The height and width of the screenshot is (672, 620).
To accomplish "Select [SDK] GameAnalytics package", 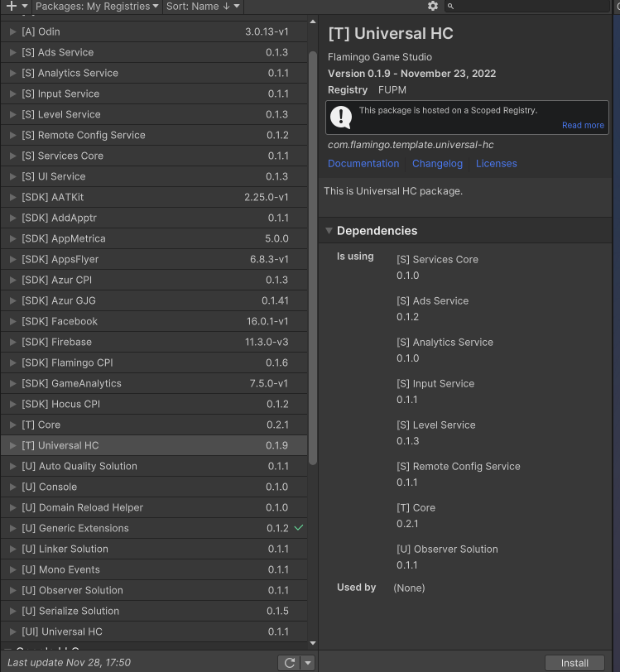I will pos(154,383).
